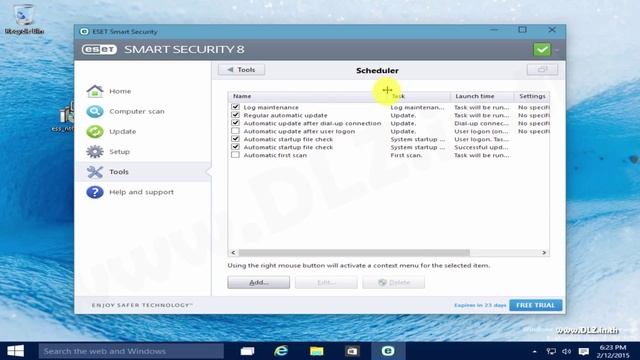Select Tools in sidebar
Screen dimensions: 640x360
[119, 172]
